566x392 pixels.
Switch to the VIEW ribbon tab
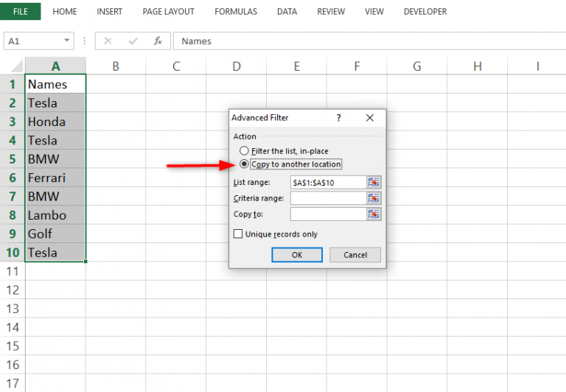pos(374,12)
